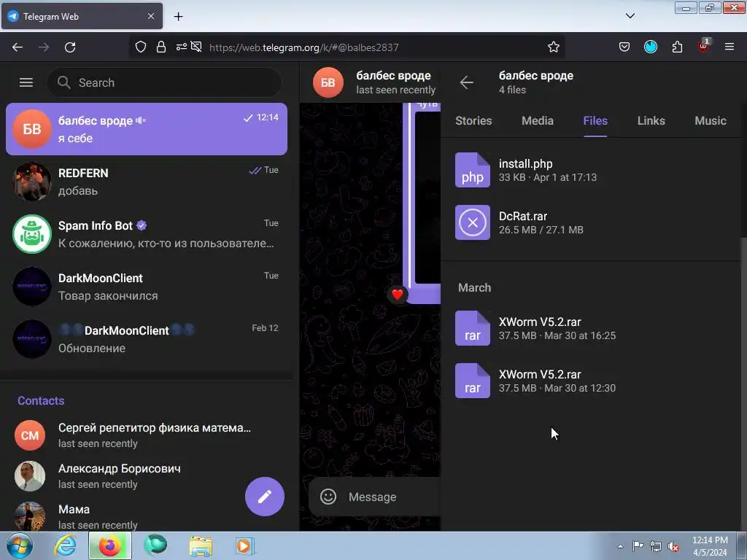The image size is (747, 560).
Task: Switch to Media tab
Action: [538, 120]
